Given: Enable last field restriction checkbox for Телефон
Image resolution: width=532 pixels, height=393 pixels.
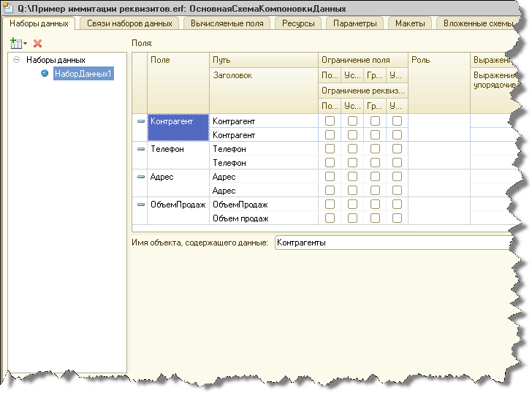Looking at the screenshot, I should [x=397, y=149].
